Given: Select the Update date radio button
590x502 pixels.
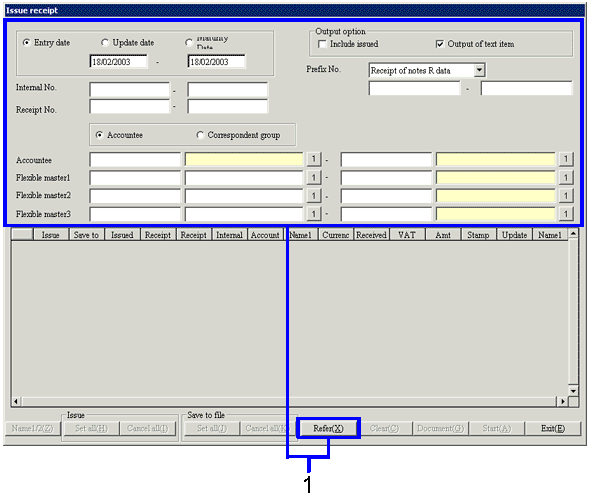Looking at the screenshot, I should point(105,43).
